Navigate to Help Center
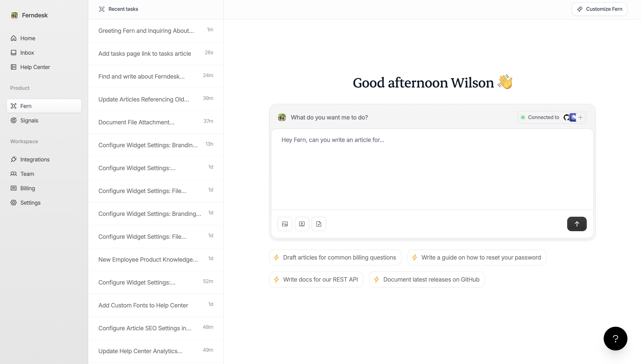The image size is (641, 364). (35, 67)
